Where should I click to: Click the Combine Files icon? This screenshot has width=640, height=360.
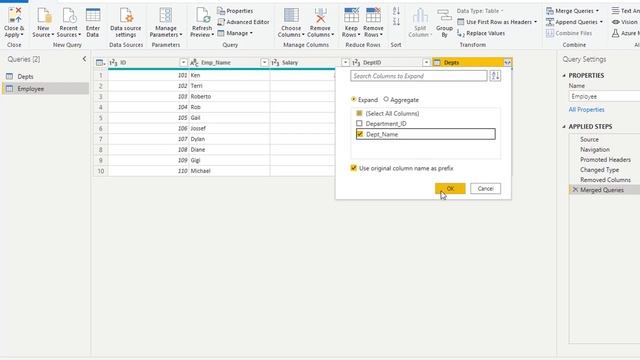click(x=550, y=33)
